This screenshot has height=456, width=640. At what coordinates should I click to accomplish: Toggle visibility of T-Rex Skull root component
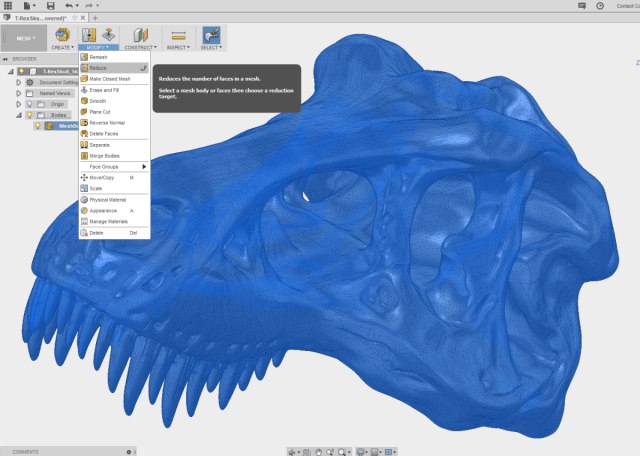22,71
